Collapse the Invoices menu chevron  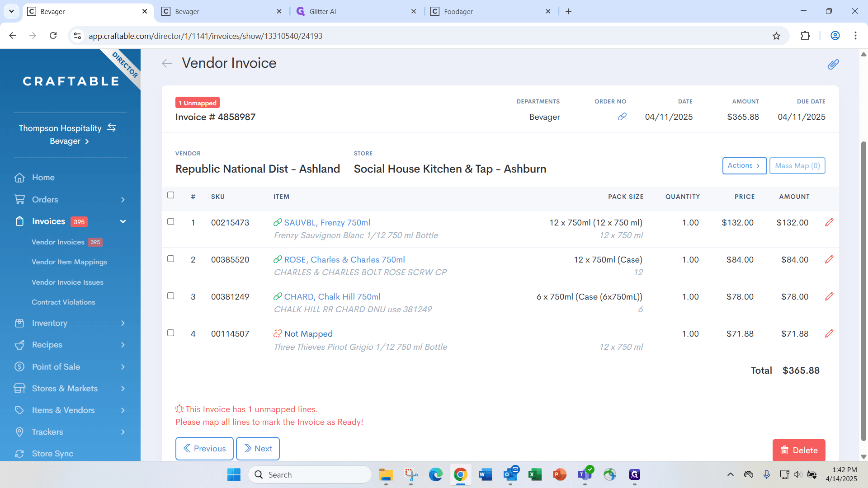123,221
